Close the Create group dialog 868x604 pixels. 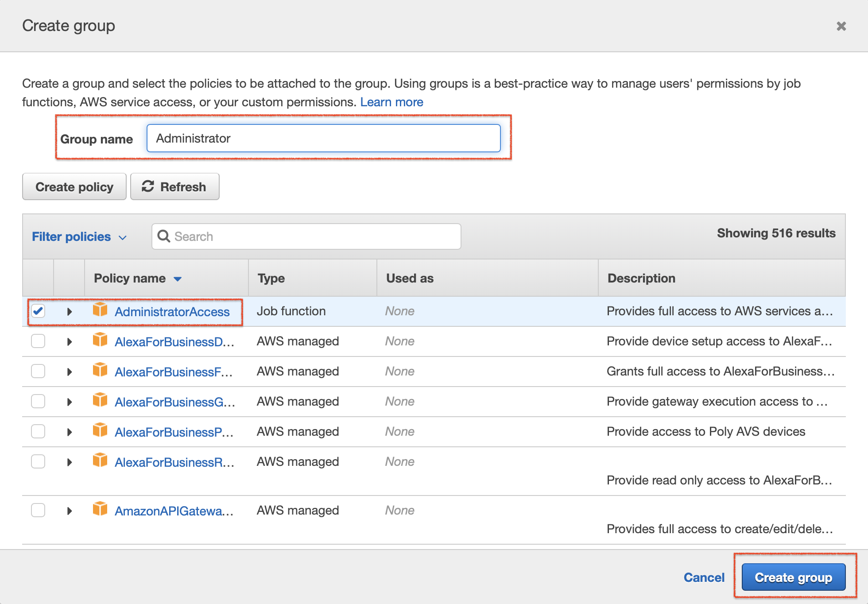click(x=841, y=26)
